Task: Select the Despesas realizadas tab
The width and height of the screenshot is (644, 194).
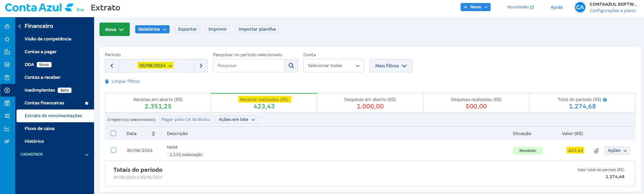Action: point(476,103)
